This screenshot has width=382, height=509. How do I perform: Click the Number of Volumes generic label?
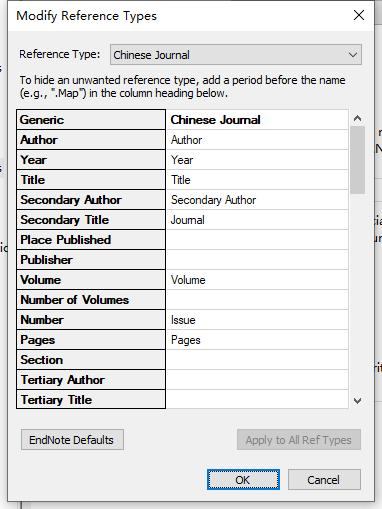tap(91, 300)
